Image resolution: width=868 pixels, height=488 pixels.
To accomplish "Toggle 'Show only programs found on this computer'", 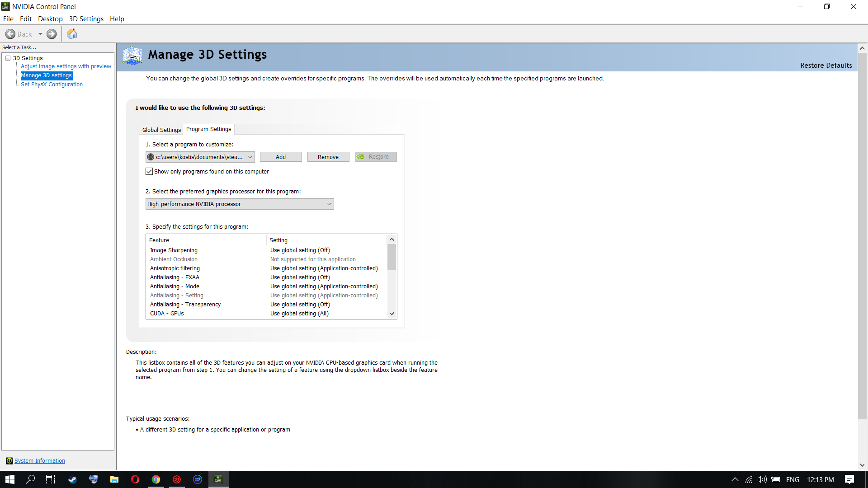I will click(x=149, y=171).
